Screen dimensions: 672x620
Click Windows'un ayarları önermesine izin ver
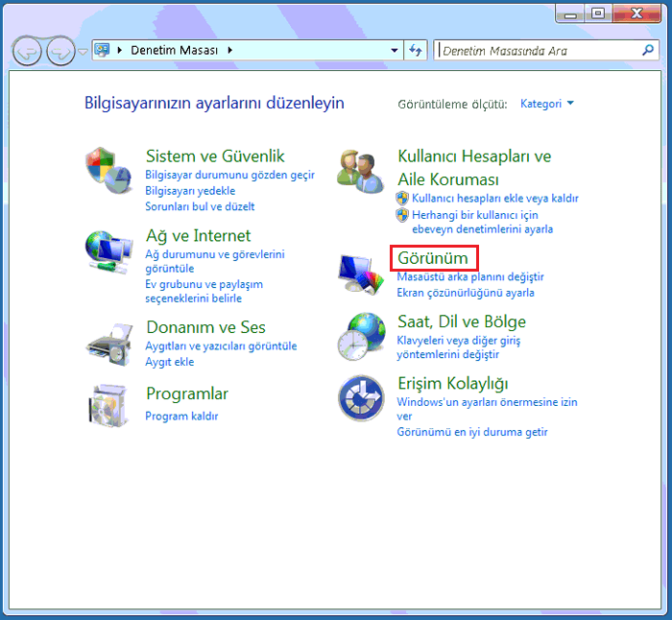[x=487, y=409]
